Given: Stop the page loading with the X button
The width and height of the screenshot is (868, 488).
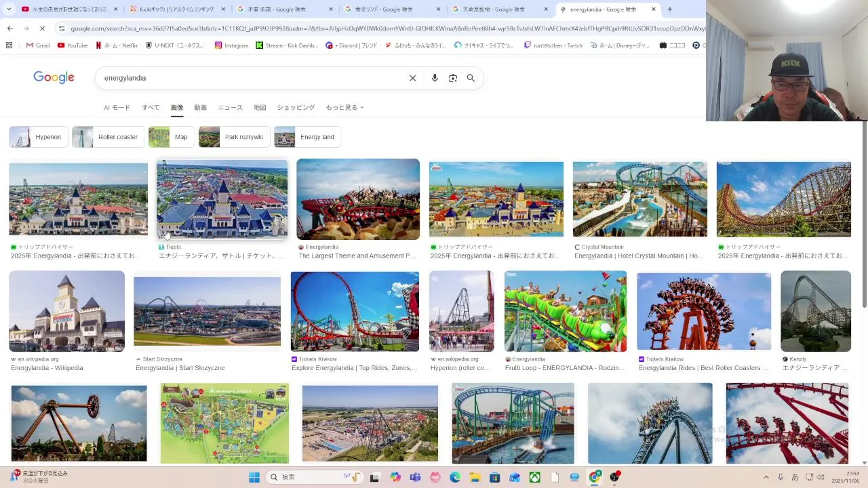Looking at the screenshot, I should pos(42,28).
